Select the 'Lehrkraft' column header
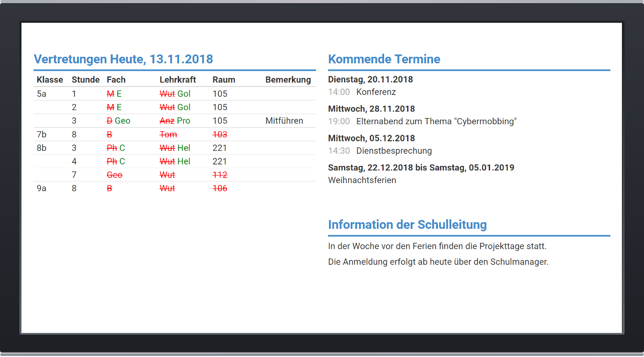Image resolution: width=644 pixels, height=357 pixels. pyautogui.click(x=178, y=80)
